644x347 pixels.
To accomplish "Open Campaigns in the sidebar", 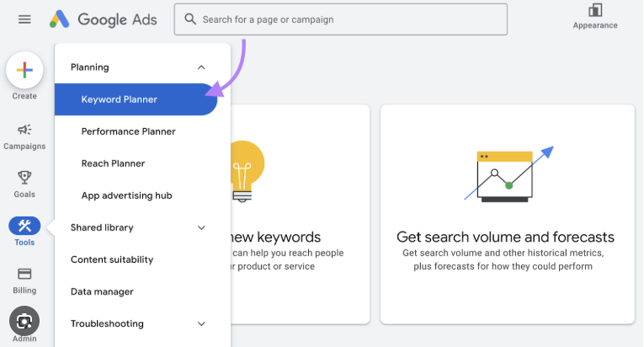I will [24, 137].
